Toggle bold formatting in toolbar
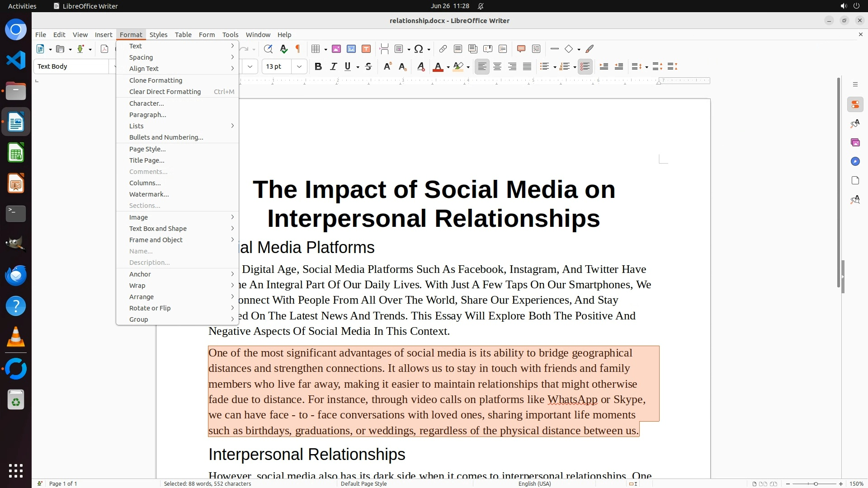 (x=318, y=66)
